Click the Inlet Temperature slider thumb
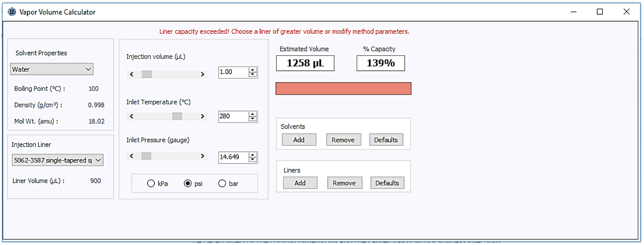 tap(177, 116)
